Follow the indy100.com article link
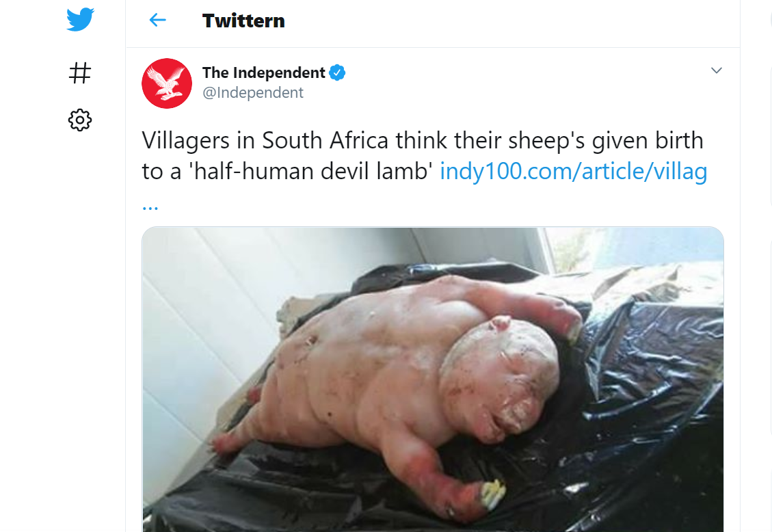Image resolution: width=772 pixels, height=532 pixels. pyautogui.click(x=574, y=171)
